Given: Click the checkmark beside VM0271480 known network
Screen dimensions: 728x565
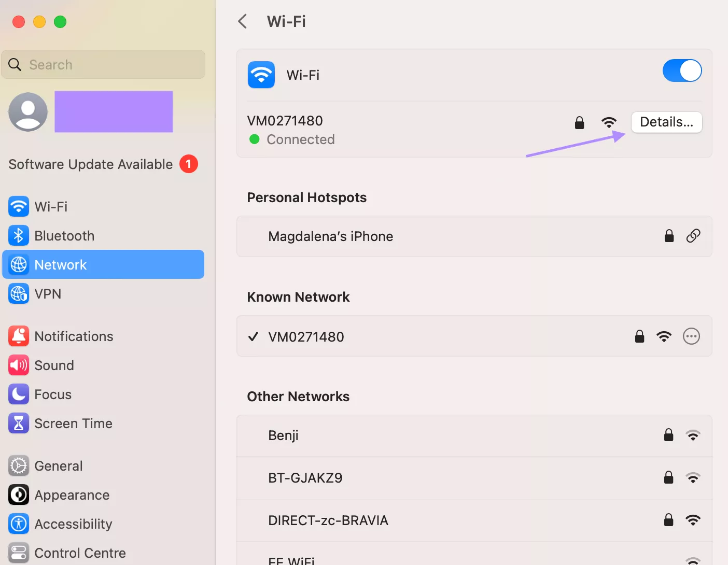Looking at the screenshot, I should click(253, 336).
